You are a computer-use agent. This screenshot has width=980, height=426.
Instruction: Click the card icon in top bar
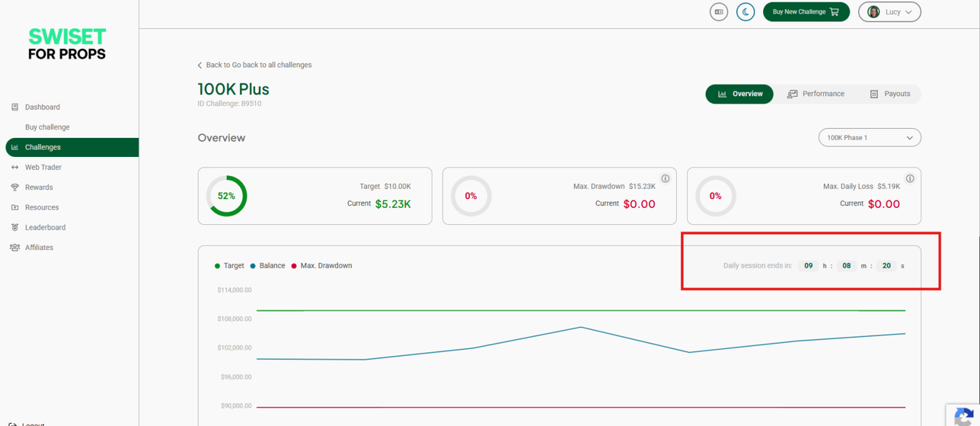click(718, 12)
